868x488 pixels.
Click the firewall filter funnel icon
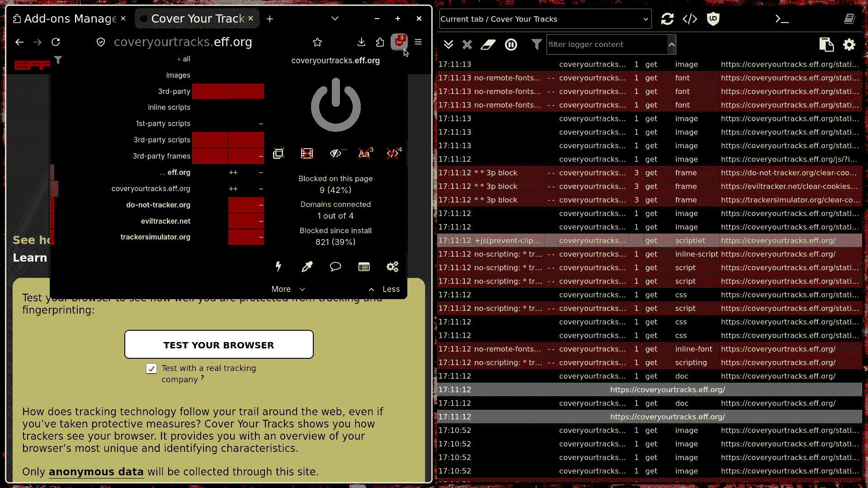(58, 60)
